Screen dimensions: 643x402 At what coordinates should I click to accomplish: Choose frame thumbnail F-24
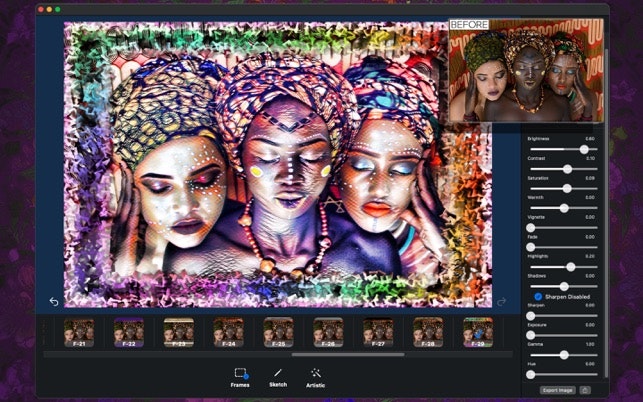coord(228,332)
